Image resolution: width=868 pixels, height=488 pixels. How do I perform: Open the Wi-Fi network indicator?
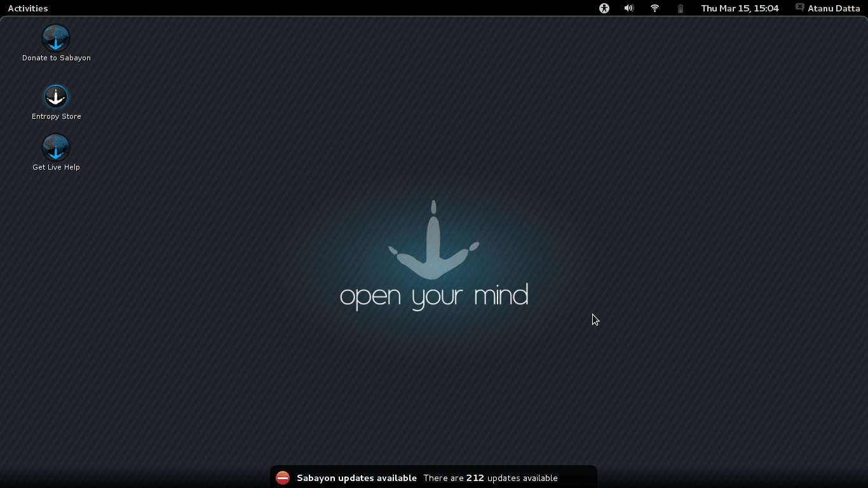pyautogui.click(x=654, y=8)
